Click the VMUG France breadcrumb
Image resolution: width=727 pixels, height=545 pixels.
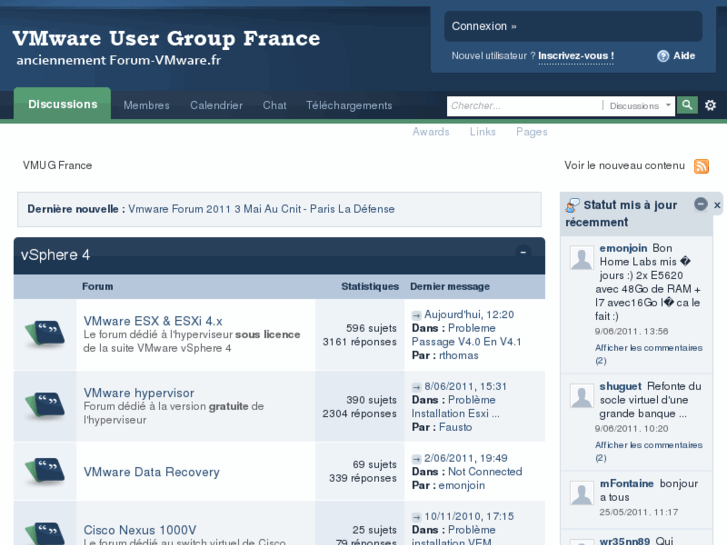pos(57,166)
